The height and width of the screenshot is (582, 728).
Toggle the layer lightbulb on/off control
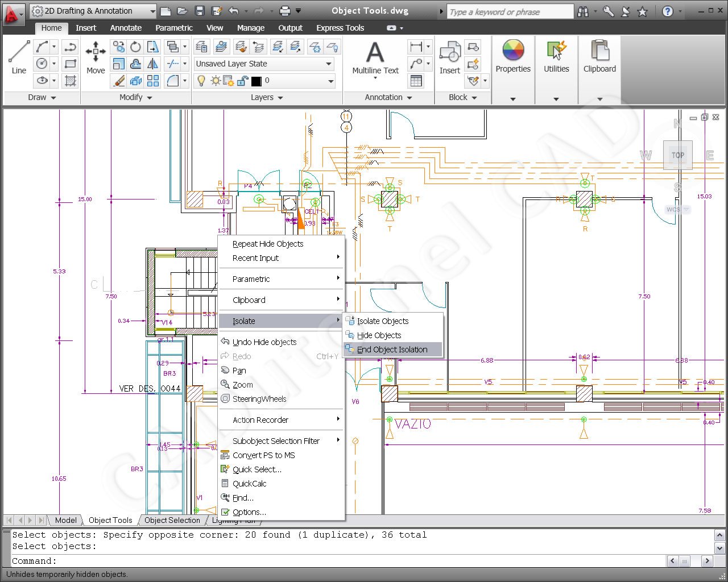[202, 81]
